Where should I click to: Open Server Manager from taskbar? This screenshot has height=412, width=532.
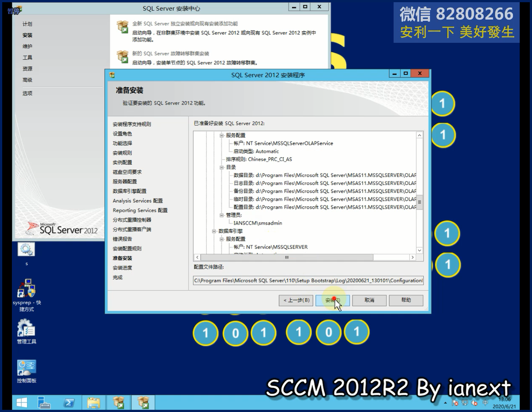(x=44, y=402)
